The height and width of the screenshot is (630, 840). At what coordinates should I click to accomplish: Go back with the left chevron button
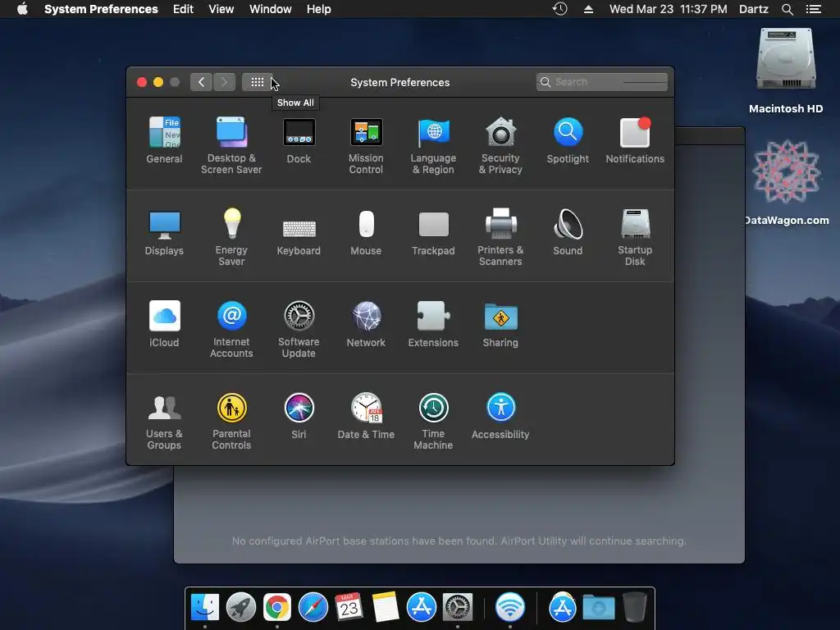click(x=202, y=82)
